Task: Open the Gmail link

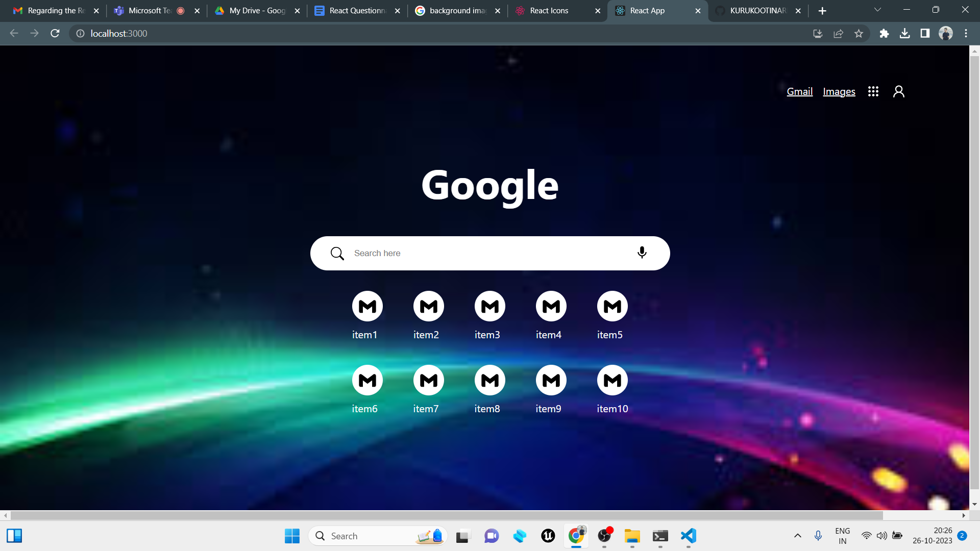Action: (799, 91)
